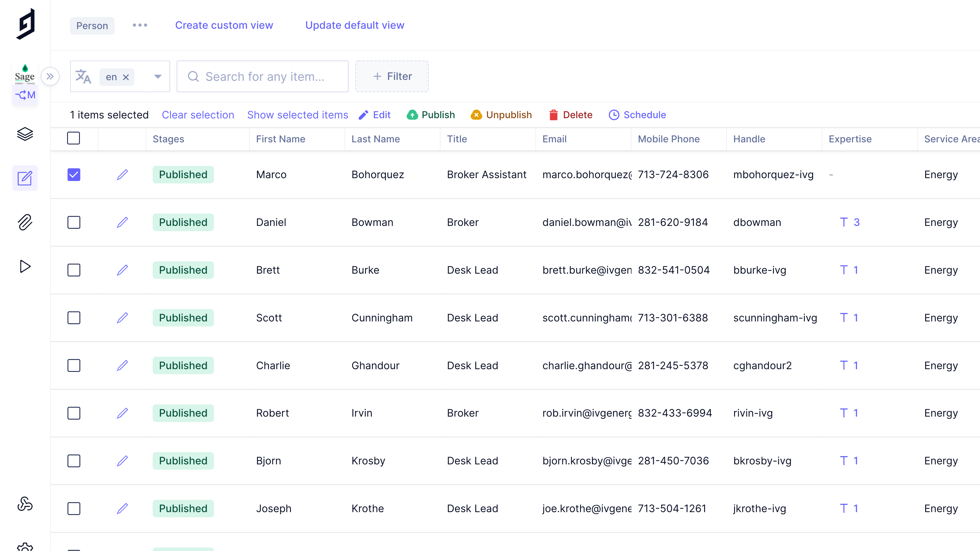
Task: Open the Schema layers icon in sidebar
Action: click(x=25, y=134)
